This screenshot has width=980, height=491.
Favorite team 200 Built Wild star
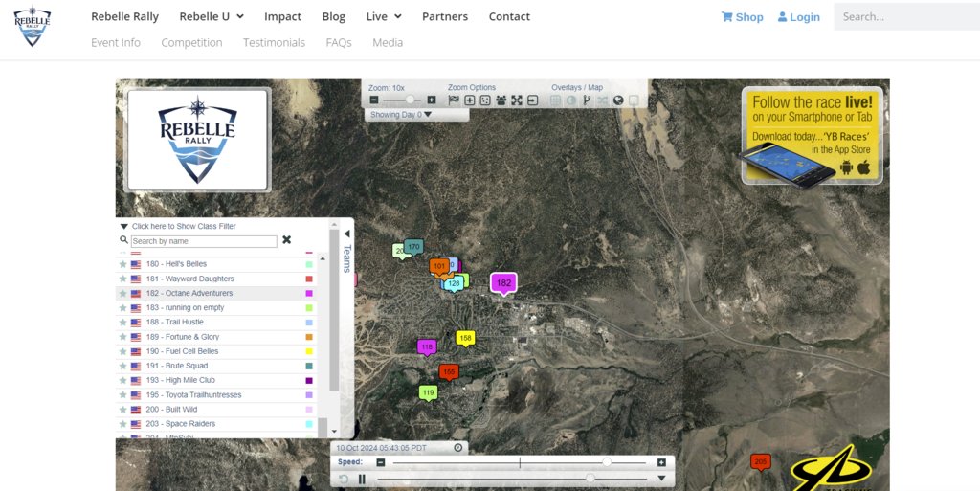(x=123, y=410)
